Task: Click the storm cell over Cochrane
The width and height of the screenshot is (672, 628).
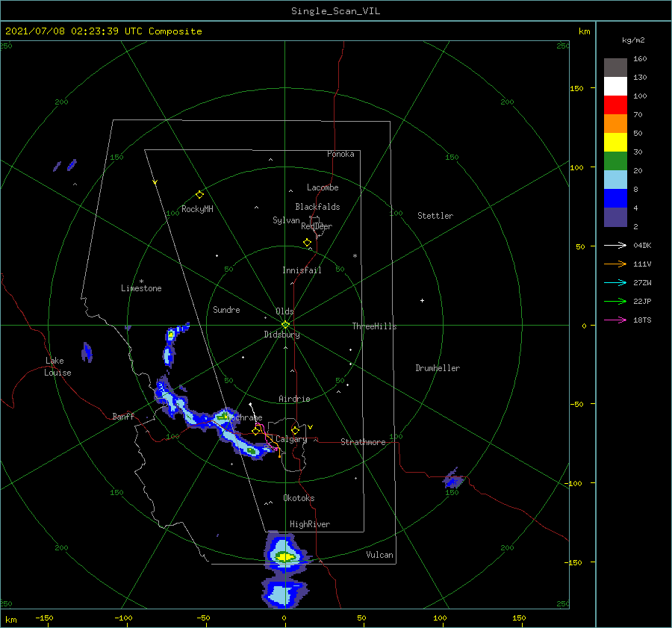Action: pyautogui.click(x=223, y=416)
